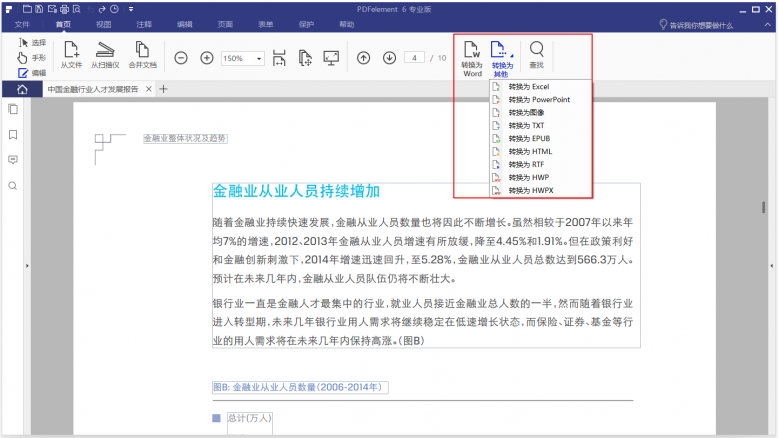Open the From Scanner tool
The image size is (778, 438).
point(105,55)
